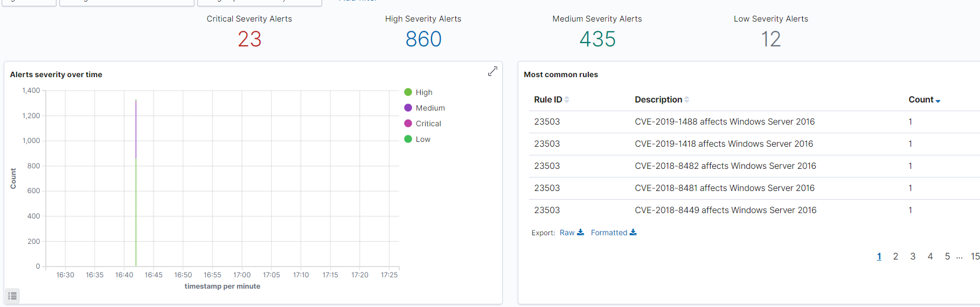
Task: Click count 1 in CVE-2019-1418 row
Action: click(x=911, y=144)
